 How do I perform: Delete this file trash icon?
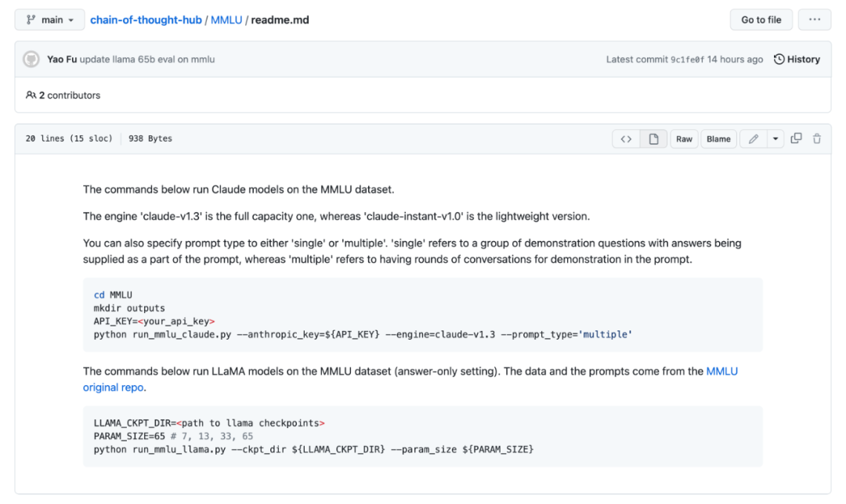[817, 139]
